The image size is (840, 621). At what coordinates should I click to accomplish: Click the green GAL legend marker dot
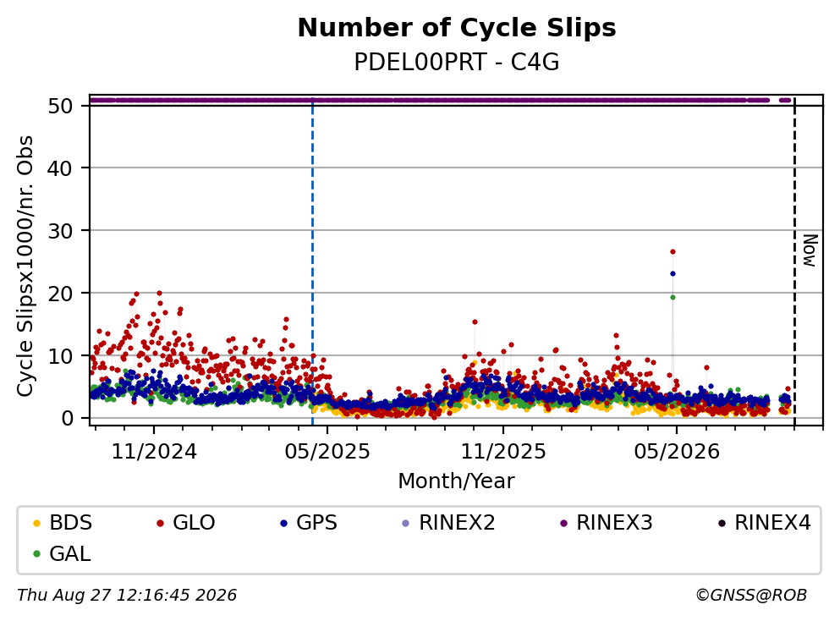pyautogui.click(x=36, y=554)
